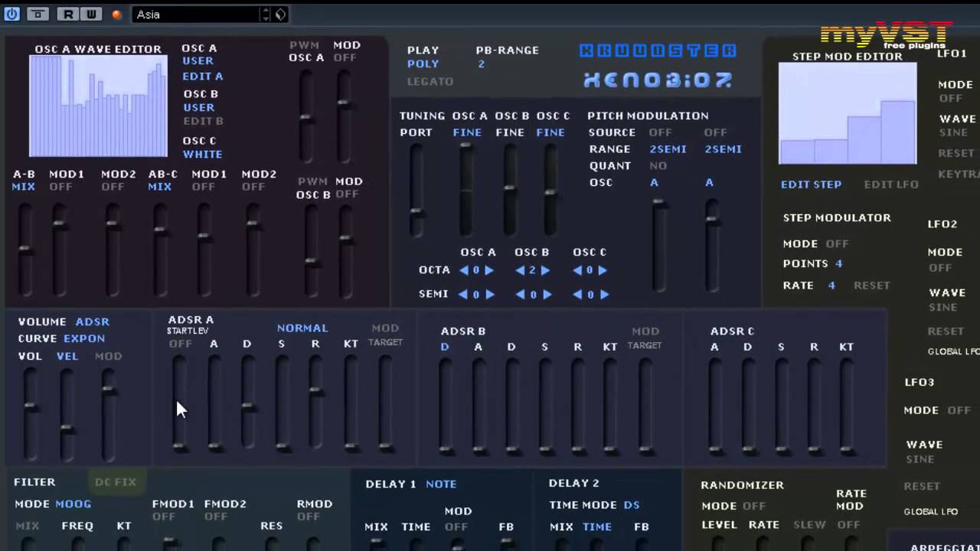Change filter MODE from MOOG

click(73, 504)
